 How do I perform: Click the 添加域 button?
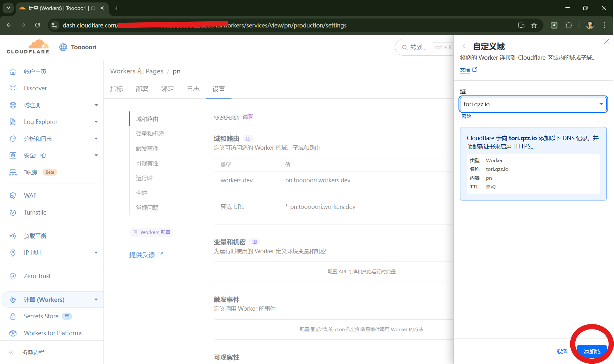pos(591,351)
